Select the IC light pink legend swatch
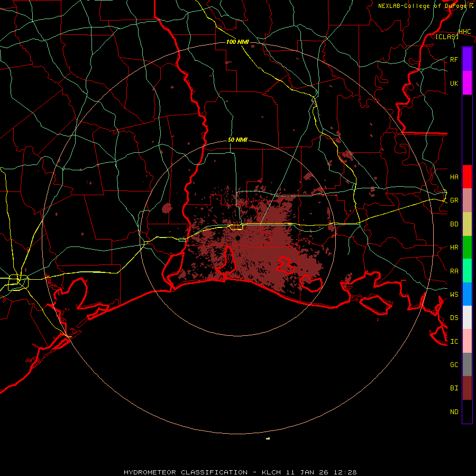 point(467,341)
